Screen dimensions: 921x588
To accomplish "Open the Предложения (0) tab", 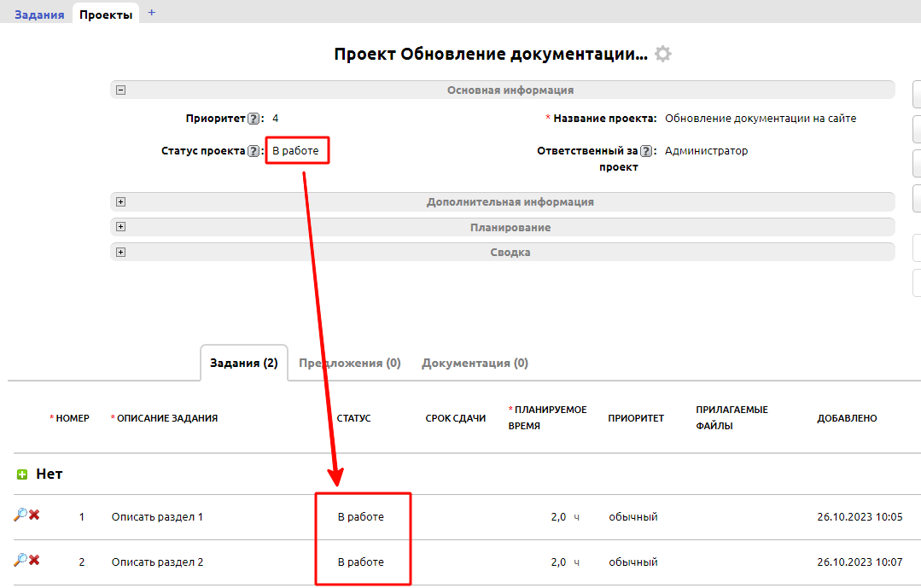I will pyautogui.click(x=349, y=362).
